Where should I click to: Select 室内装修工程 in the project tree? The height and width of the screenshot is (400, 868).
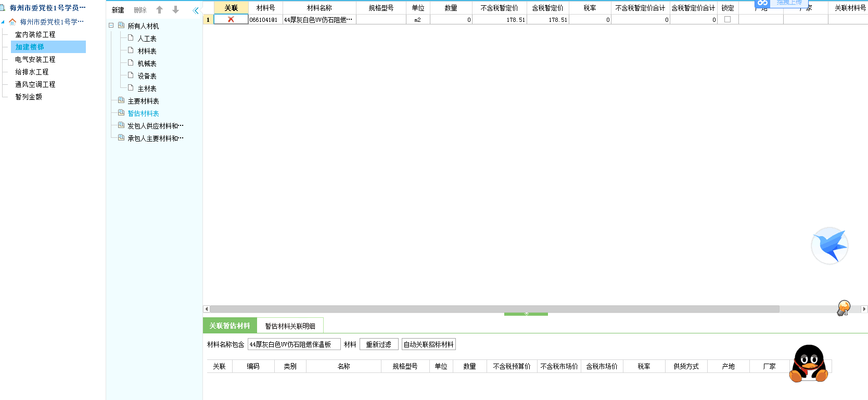pos(35,34)
